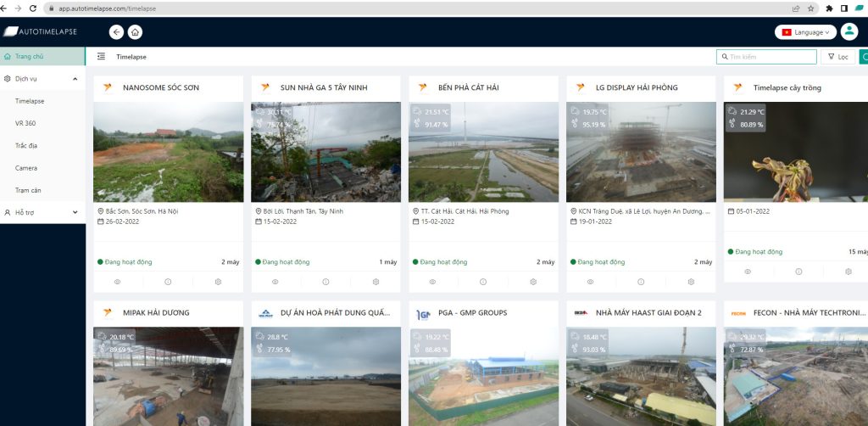Click PGA - GMP GROUPS card title
The width and height of the screenshot is (868, 426).
point(472,312)
